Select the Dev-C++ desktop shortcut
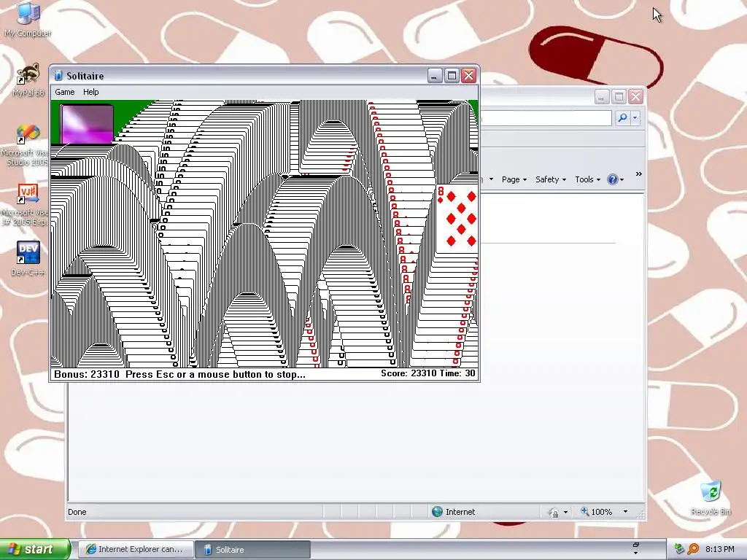 pos(28,259)
